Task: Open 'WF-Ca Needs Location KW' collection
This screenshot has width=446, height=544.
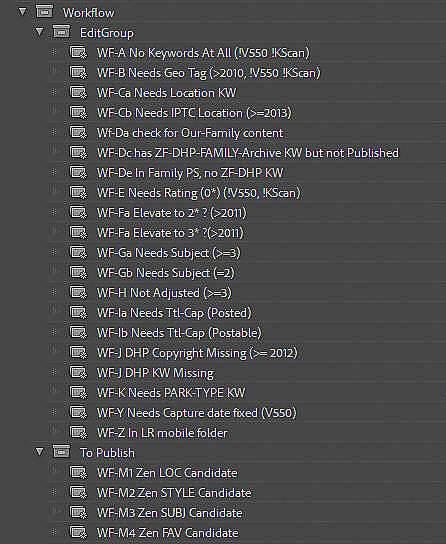Action: (166, 93)
